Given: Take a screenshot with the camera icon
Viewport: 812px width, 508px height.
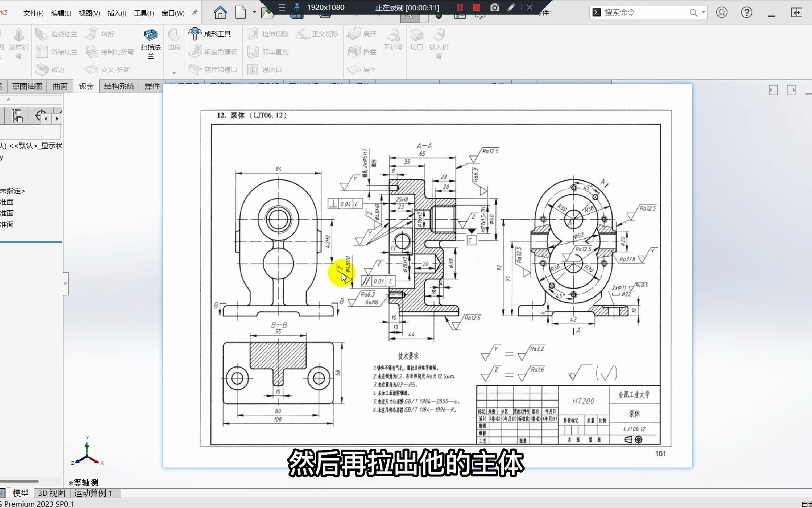Looking at the screenshot, I should tap(494, 8).
